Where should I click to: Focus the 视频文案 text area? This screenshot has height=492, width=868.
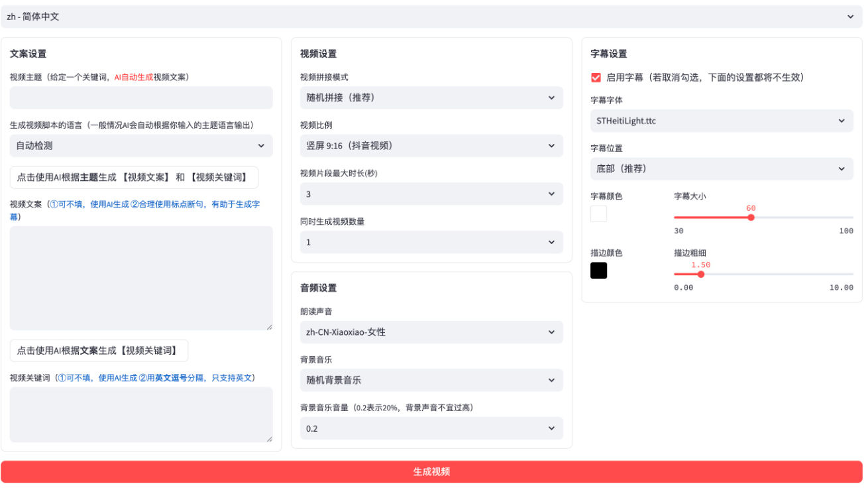(x=141, y=278)
